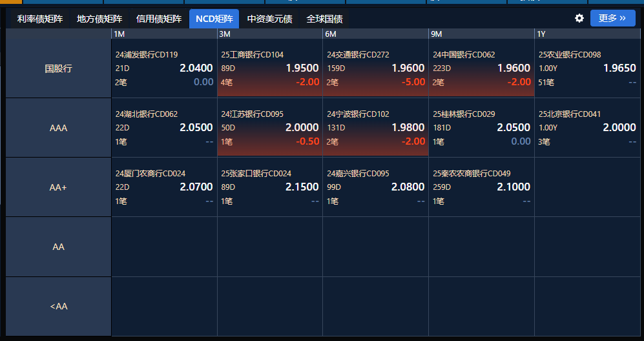Select the 国股行 row header
Viewport: 644px width, 341px height.
(58, 68)
